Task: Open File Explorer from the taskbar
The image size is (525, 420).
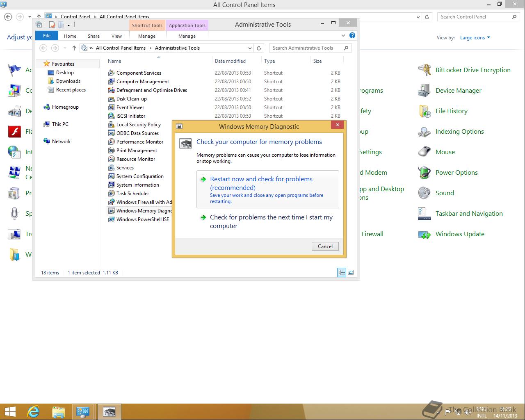Action: [x=58, y=412]
